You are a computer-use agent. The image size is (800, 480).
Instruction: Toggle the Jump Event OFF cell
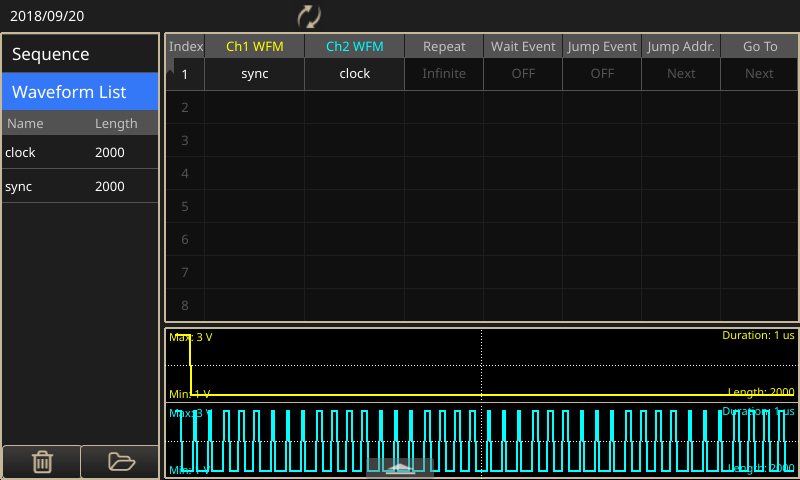click(602, 73)
